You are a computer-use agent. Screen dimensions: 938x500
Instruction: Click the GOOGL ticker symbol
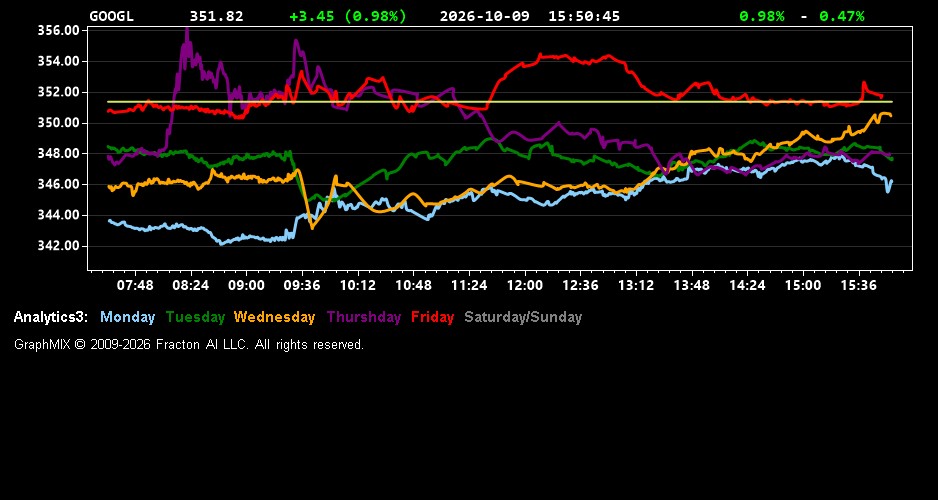pyautogui.click(x=111, y=16)
